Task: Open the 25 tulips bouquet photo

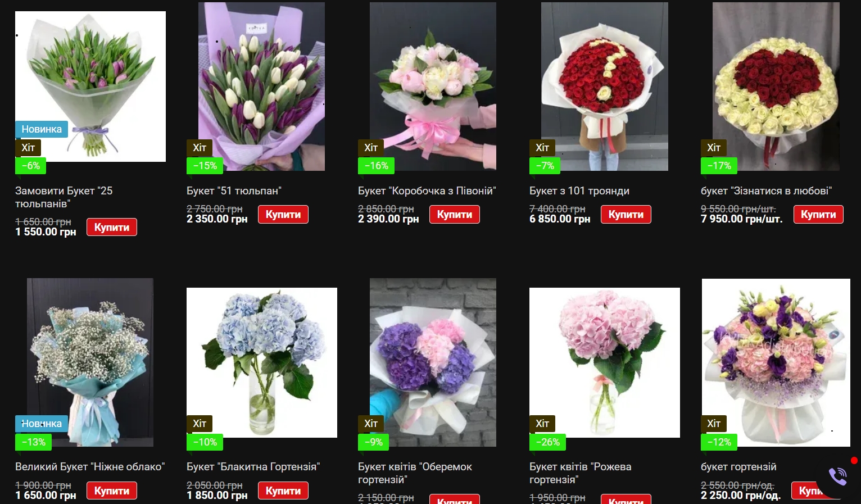Action: coord(90,87)
